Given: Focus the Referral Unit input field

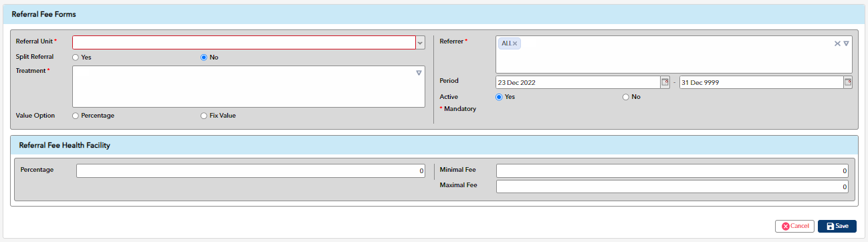Looking at the screenshot, I should (x=244, y=43).
